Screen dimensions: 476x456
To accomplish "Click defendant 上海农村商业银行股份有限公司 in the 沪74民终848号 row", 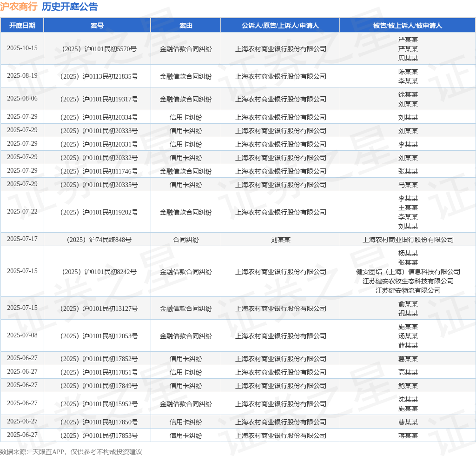I will click(x=408, y=240).
